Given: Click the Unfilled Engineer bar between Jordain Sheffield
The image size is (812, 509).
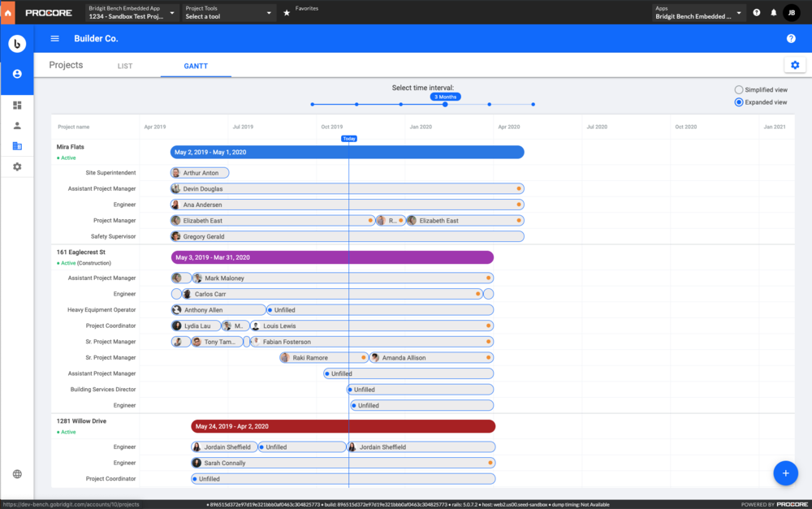Looking at the screenshot, I should tap(301, 446).
